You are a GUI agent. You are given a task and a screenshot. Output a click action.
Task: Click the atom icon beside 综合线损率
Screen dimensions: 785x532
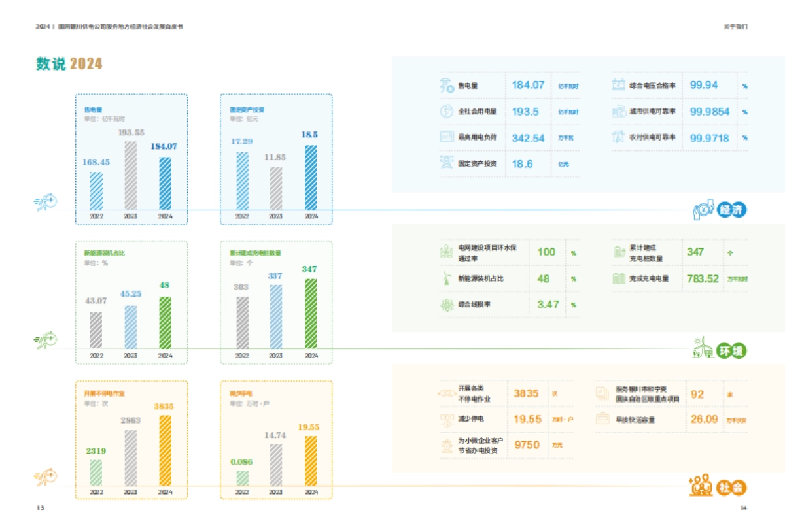[x=447, y=305]
